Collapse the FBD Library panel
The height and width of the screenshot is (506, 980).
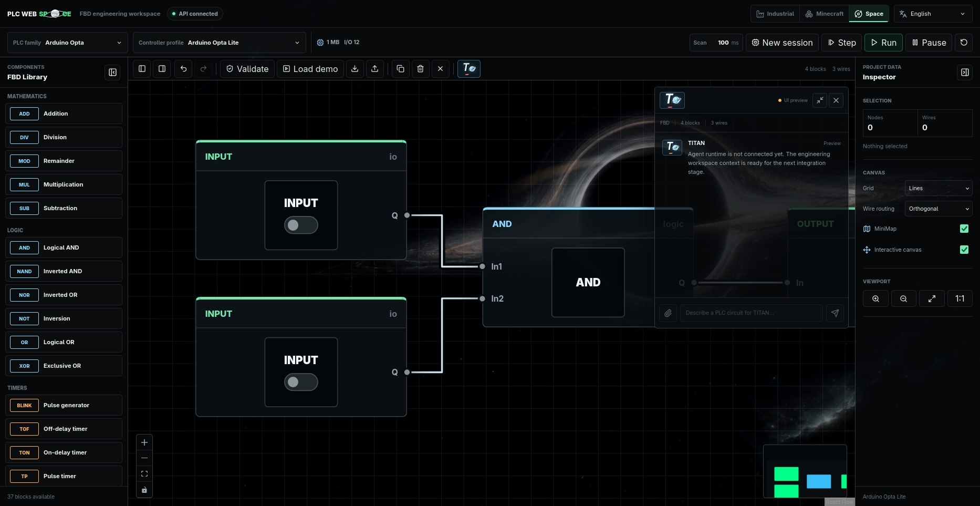(113, 73)
